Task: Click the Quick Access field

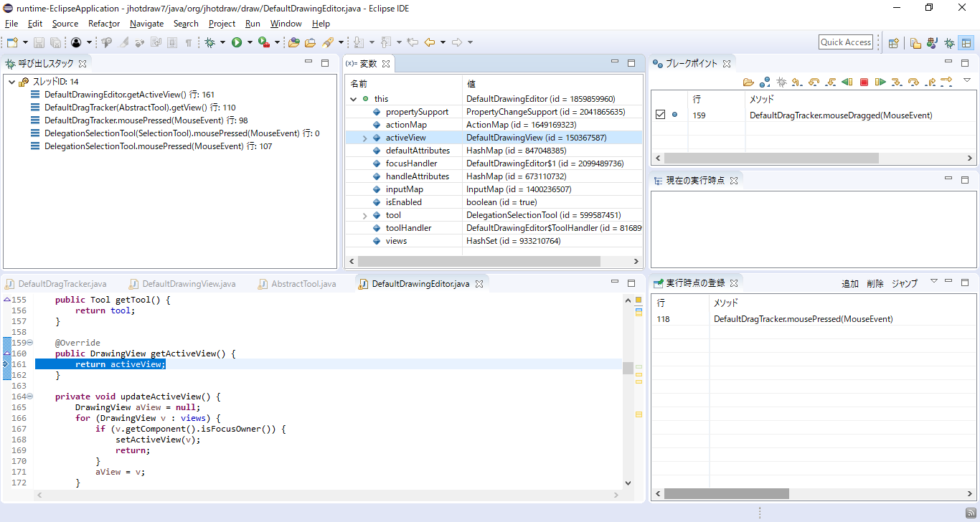Action: 846,42
